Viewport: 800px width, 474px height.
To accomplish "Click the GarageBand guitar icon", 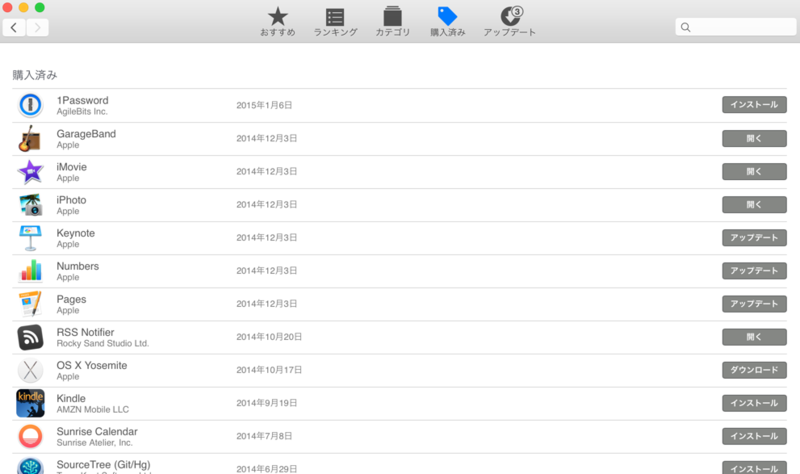I will [x=30, y=138].
